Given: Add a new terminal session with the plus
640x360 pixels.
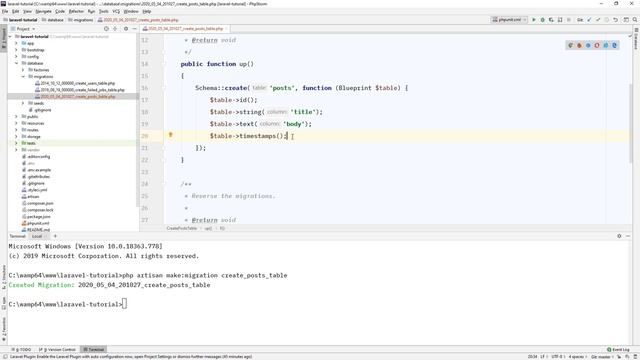Looking at the screenshot, I should point(55,236).
